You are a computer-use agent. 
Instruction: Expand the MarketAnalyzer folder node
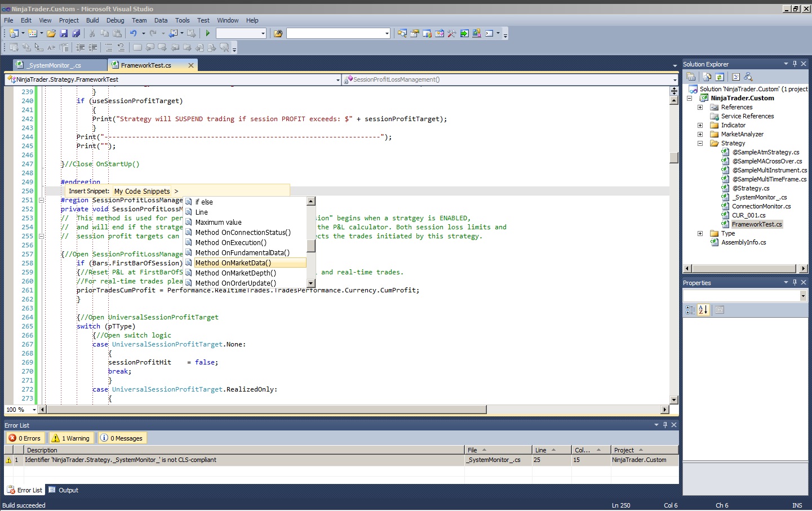click(700, 134)
